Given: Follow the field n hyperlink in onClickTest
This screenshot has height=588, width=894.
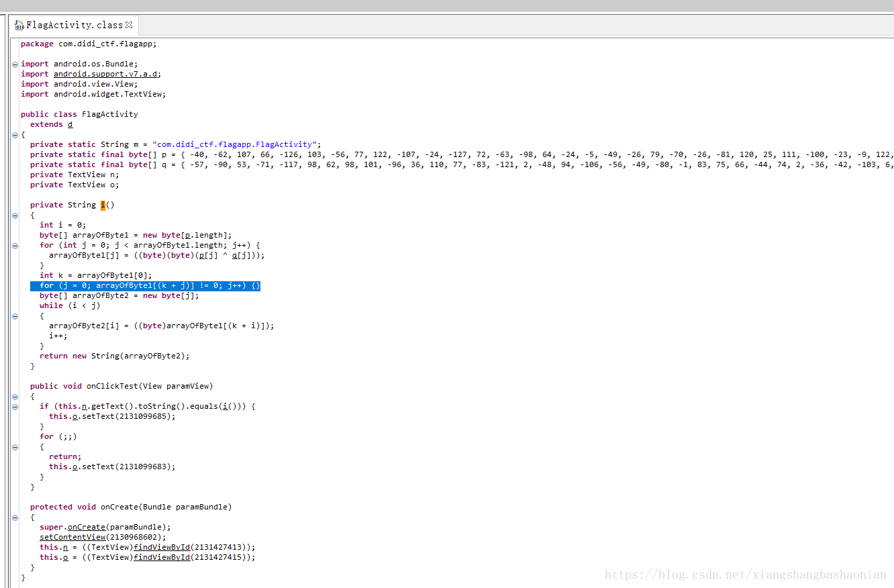Looking at the screenshot, I should click(x=85, y=405).
